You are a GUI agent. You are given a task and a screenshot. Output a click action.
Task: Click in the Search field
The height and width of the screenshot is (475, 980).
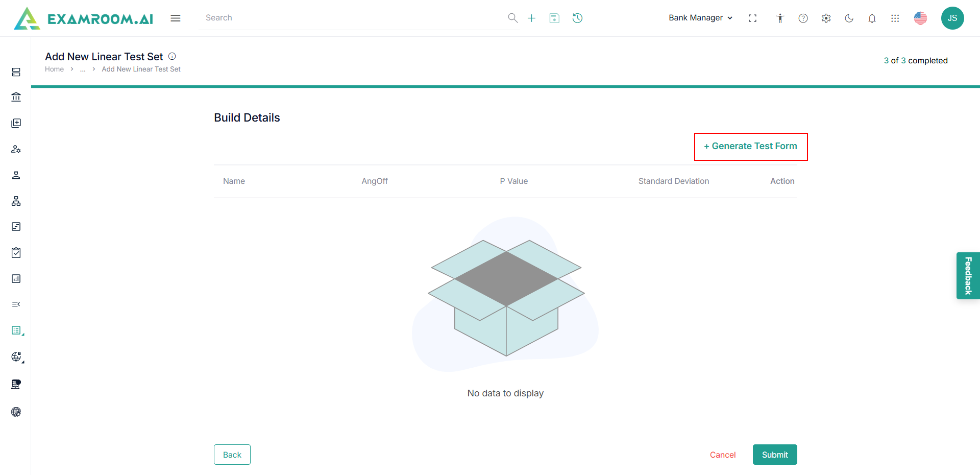tap(352, 18)
